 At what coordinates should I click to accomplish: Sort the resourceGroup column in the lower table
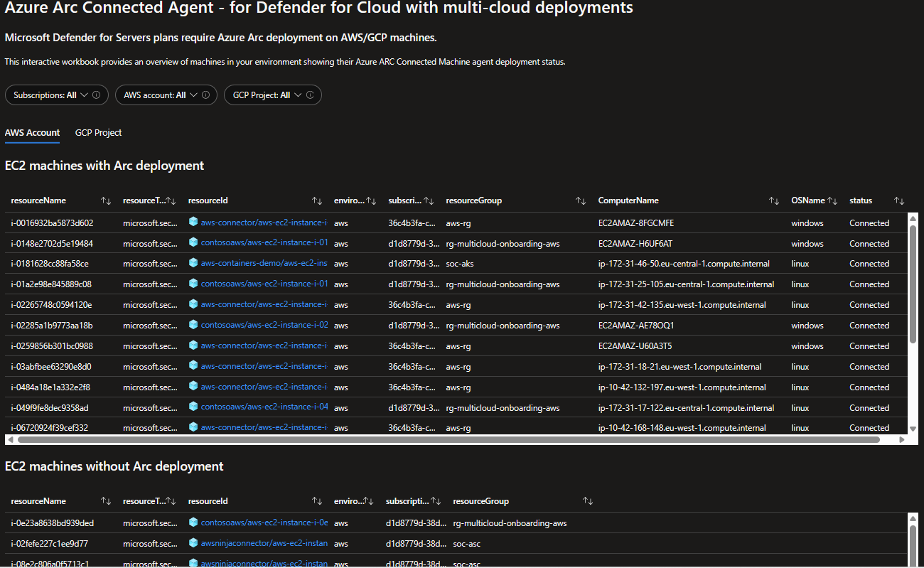coord(587,501)
